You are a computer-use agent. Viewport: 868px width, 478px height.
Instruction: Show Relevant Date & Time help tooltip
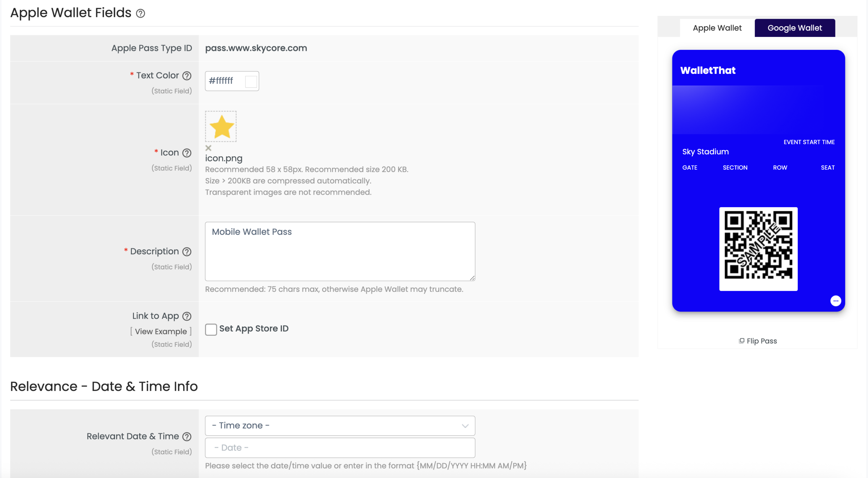(187, 437)
